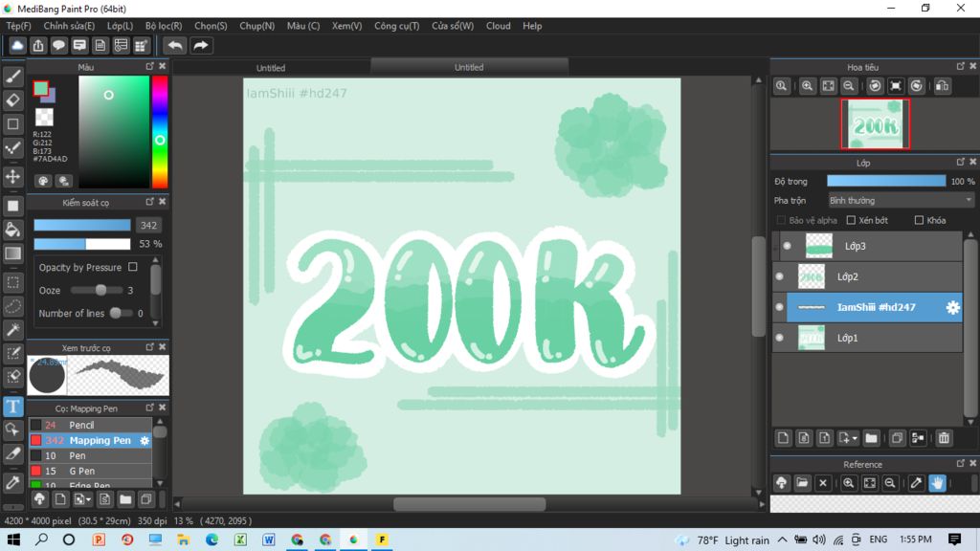
Task: Toggle the Xén bớt clipping checkbox
Action: pos(851,220)
